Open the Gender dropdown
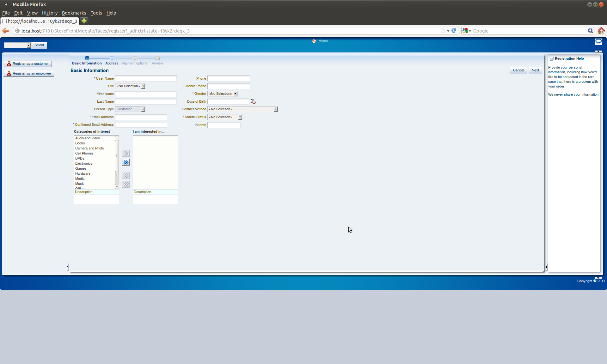Image resolution: width=607 pixels, height=364 pixels. [235, 94]
